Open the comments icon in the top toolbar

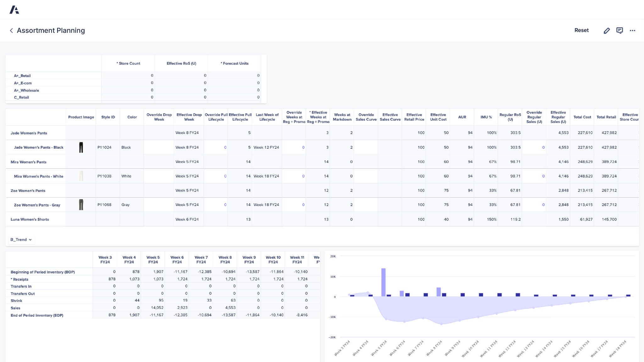[620, 30]
